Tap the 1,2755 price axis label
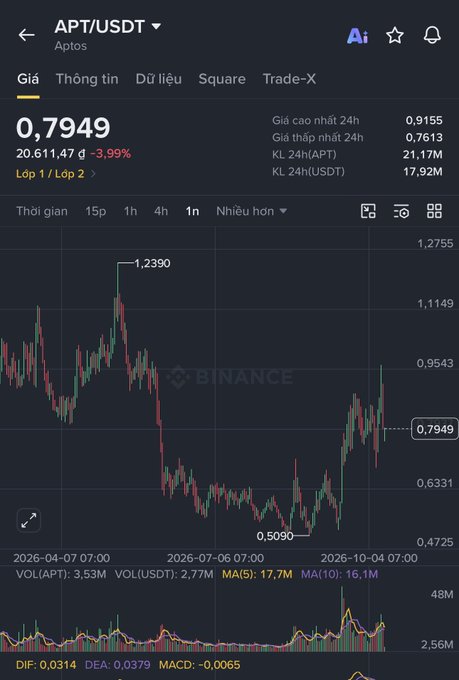The image size is (459, 680). coord(435,243)
